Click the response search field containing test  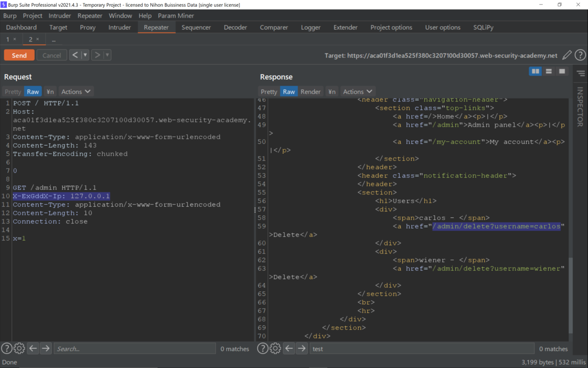click(422, 348)
